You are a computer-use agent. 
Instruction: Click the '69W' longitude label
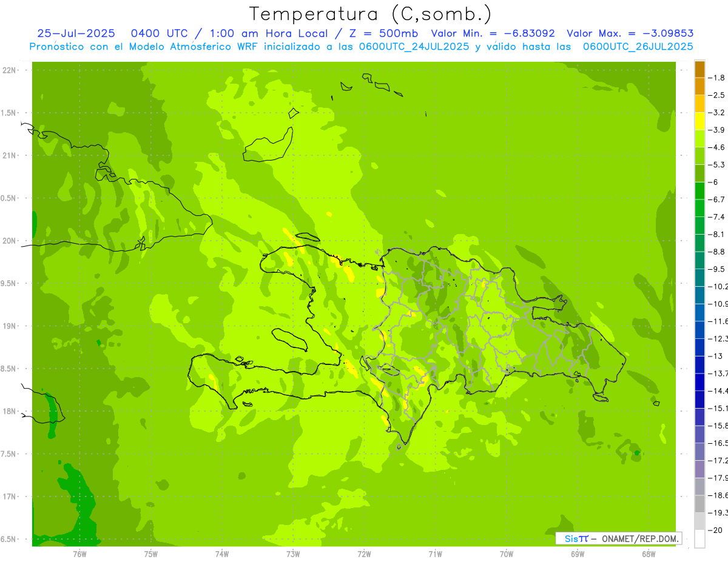577,554
